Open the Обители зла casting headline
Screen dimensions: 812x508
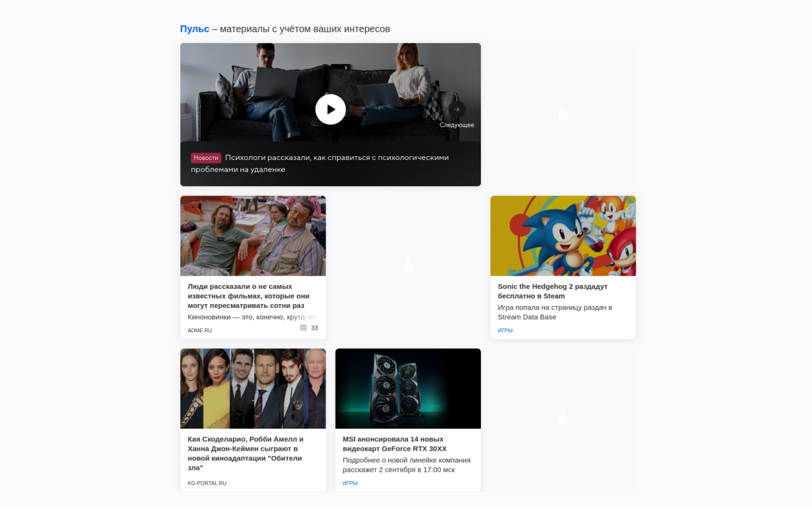(245, 453)
